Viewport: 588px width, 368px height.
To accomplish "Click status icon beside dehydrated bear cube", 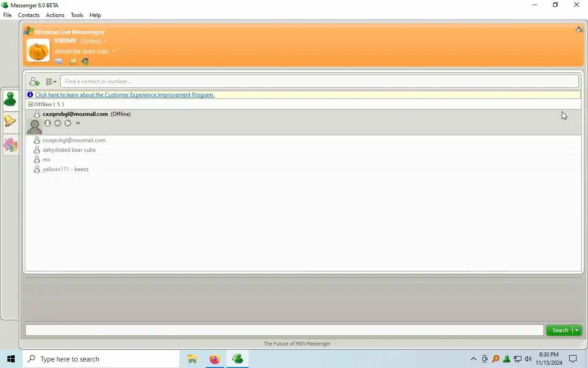I will pos(37,150).
